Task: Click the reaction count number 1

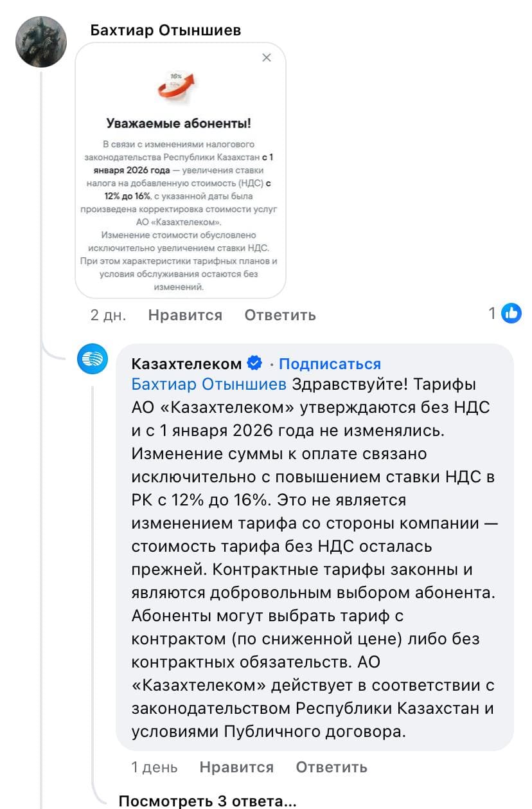Action: point(492,313)
